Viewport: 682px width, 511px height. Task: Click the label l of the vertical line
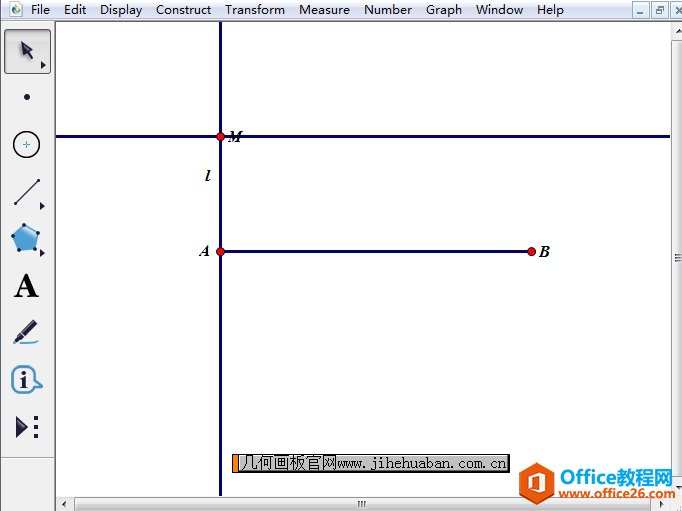[208, 176]
